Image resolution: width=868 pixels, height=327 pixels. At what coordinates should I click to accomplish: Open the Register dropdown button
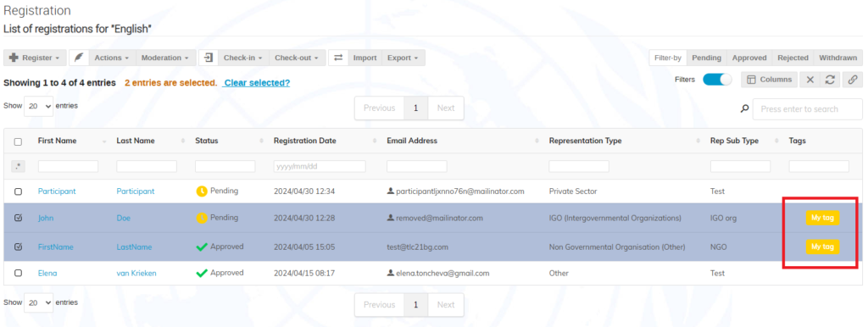35,58
